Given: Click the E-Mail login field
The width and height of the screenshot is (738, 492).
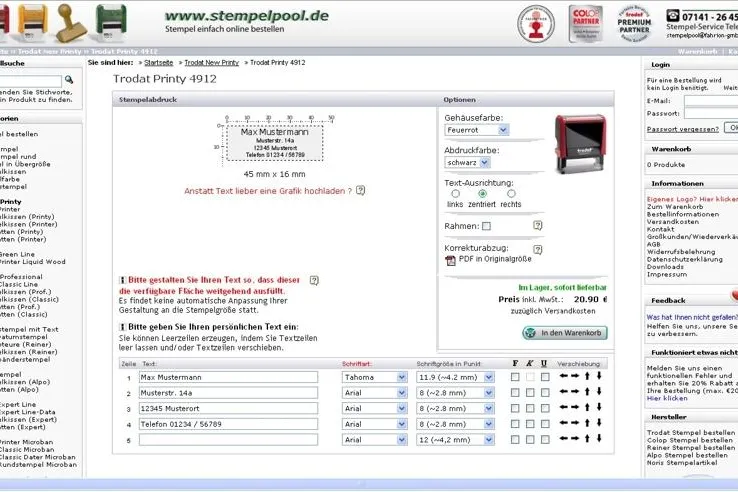Looking at the screenshot, I should tap(711, 101).
